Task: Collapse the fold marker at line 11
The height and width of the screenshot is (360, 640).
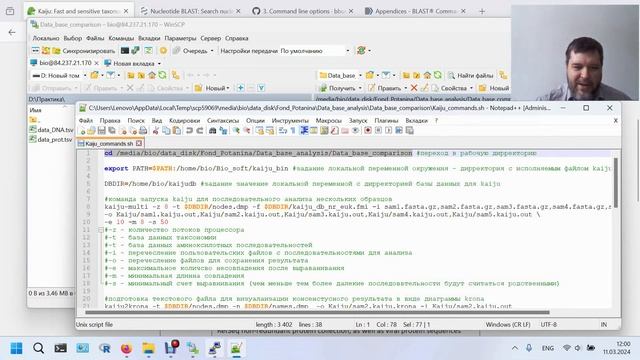Action: pos(101,230)
